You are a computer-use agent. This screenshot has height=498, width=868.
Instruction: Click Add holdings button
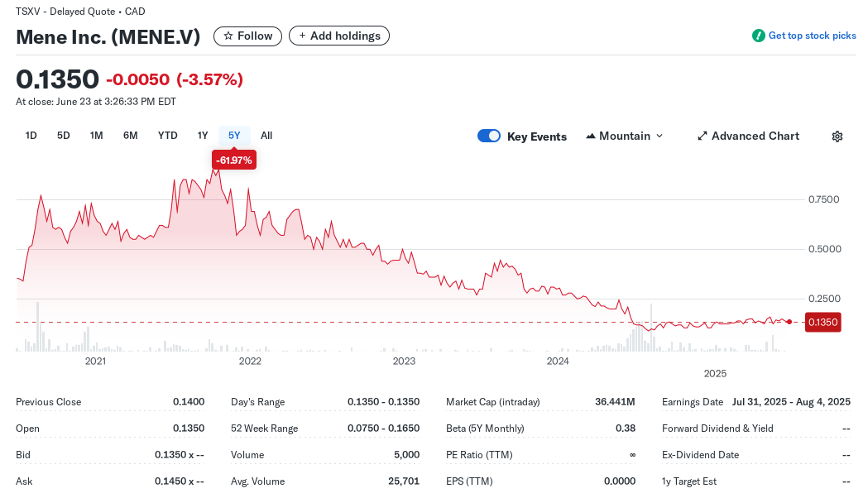pos(339,36)
